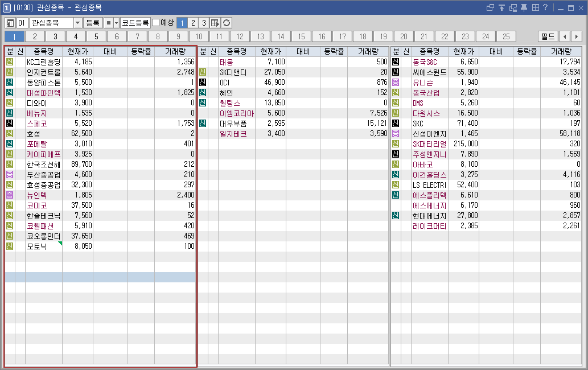Image resolution: width=588 pixels, height=370 pixels.
Task: Click the purple 증 icon beside 두산중공업
Action: 10,174
